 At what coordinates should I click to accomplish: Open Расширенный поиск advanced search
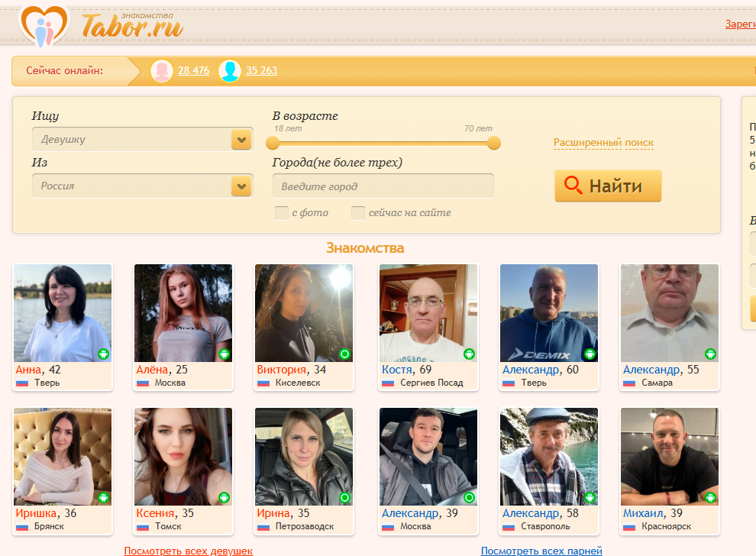(603, 143)
